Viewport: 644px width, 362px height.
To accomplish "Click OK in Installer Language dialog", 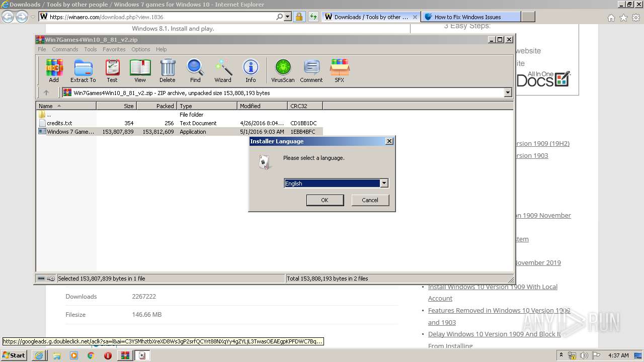I will 325,200.
